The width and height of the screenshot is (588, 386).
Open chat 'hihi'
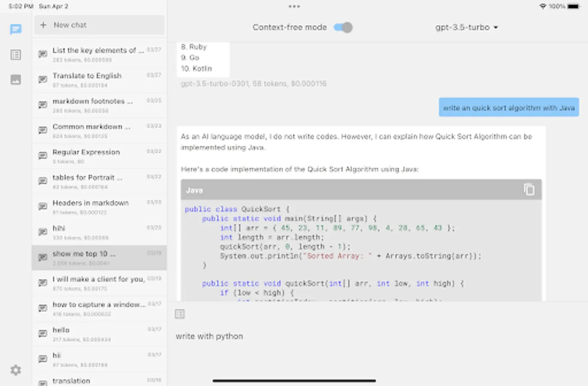[100, 232]
